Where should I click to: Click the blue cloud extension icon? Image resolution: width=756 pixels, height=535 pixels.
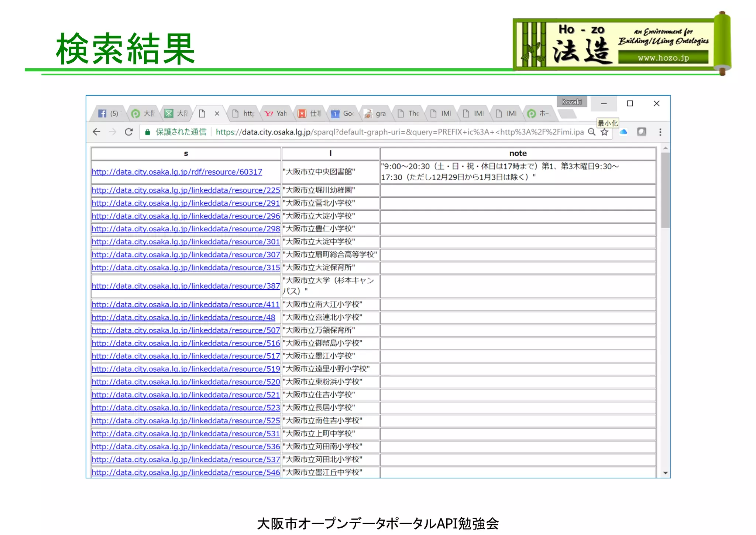point(623,132)
